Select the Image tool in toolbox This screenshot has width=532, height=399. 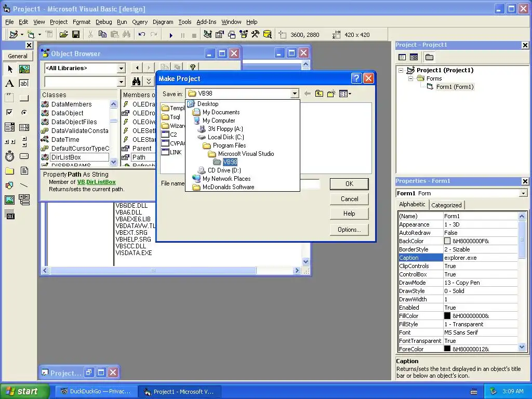point(10,200)
